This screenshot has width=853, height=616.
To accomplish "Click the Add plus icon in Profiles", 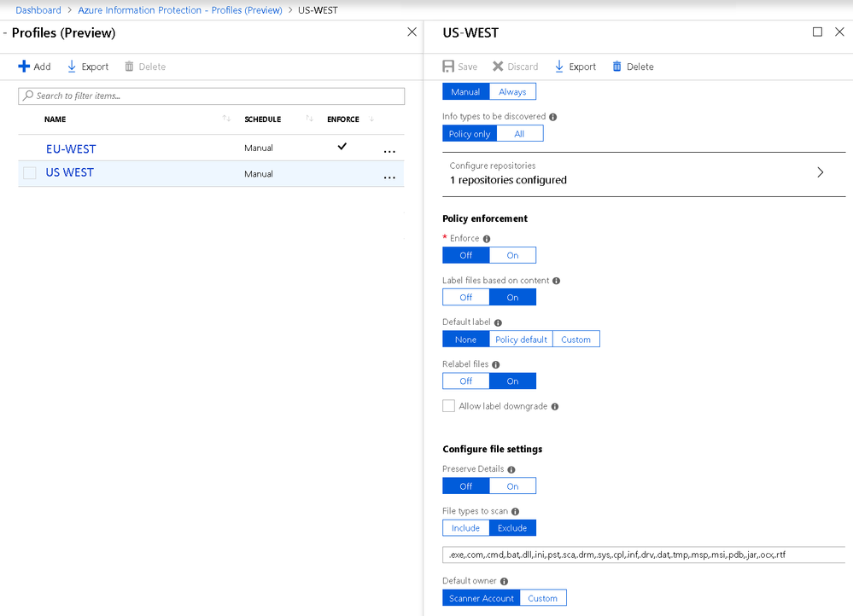I will click(x=24, y=67).
